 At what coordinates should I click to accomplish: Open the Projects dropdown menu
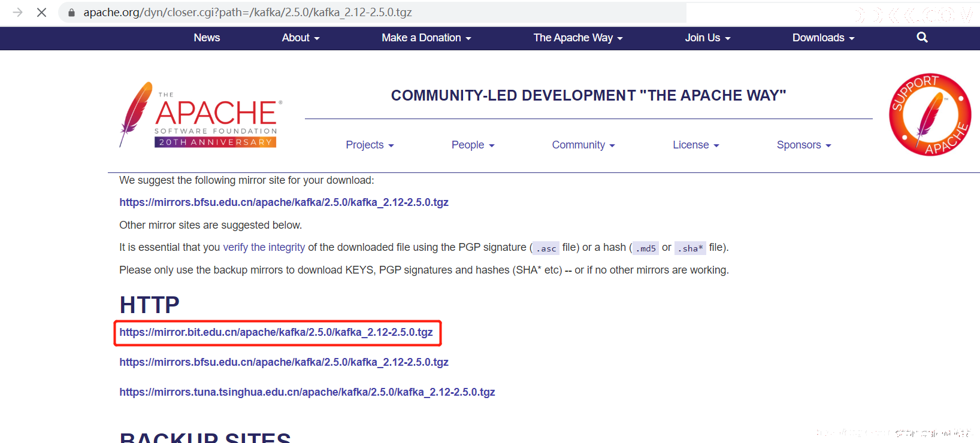click(x=370, y=145)
